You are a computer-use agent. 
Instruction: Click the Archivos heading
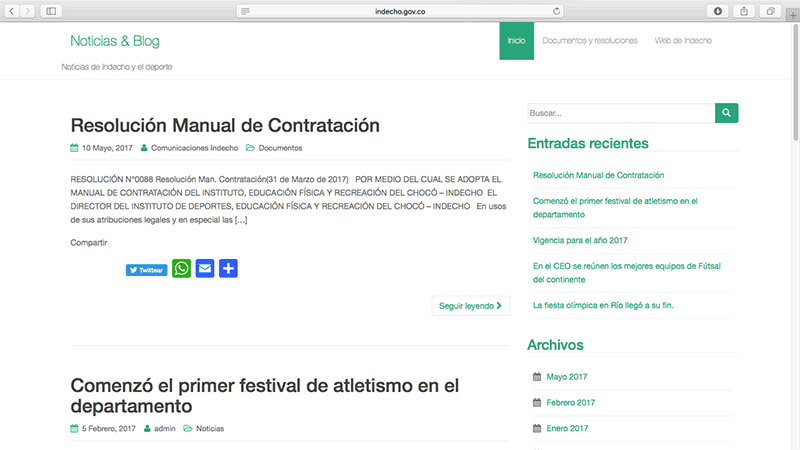click(555, 345)
